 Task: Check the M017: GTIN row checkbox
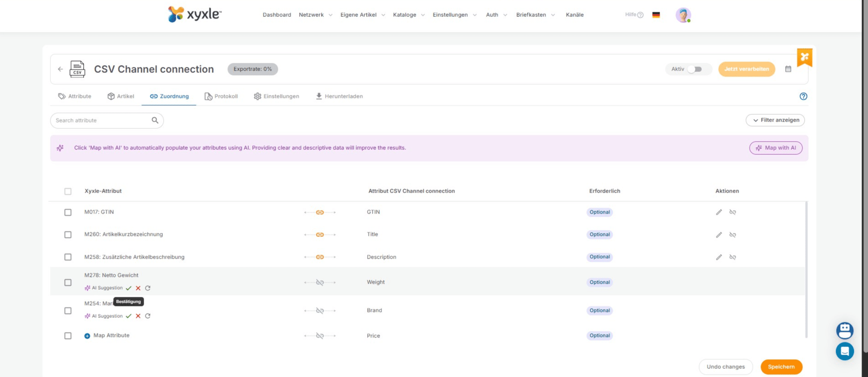pos(68,212)
